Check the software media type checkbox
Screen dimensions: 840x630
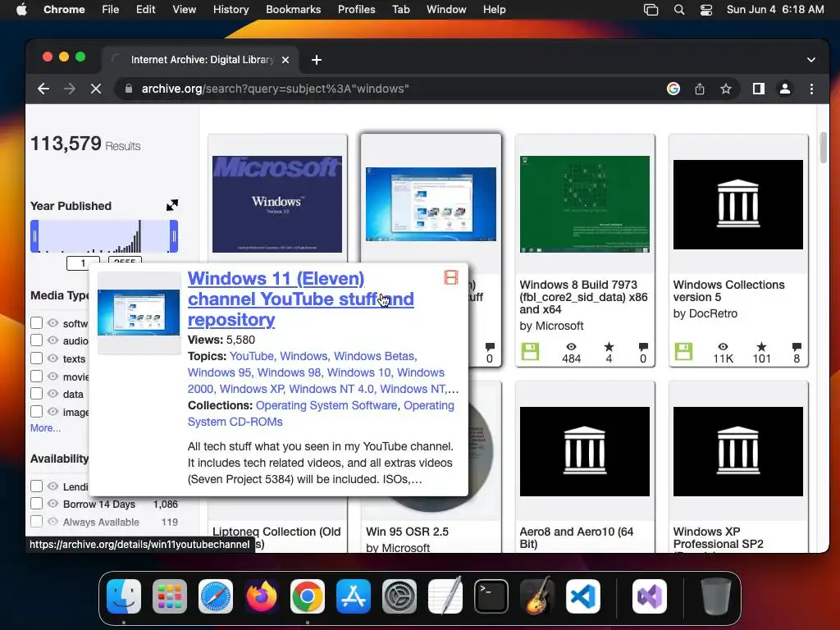click(36, 323)
